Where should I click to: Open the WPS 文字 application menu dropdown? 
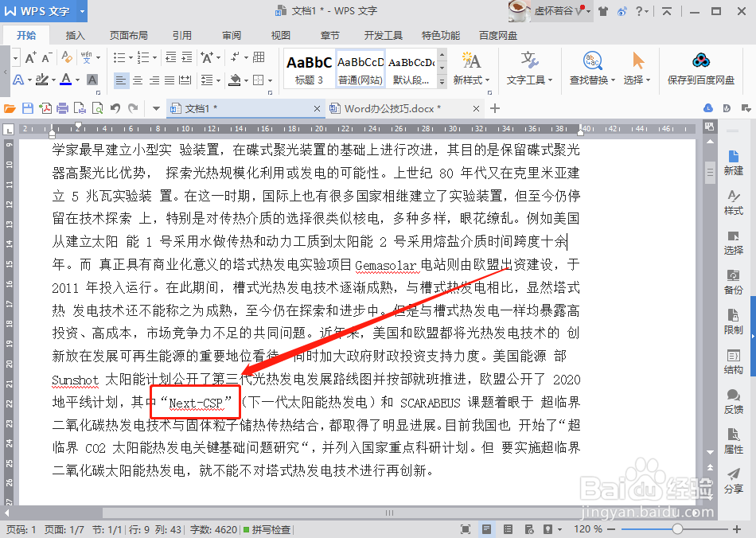coord(82,10)
